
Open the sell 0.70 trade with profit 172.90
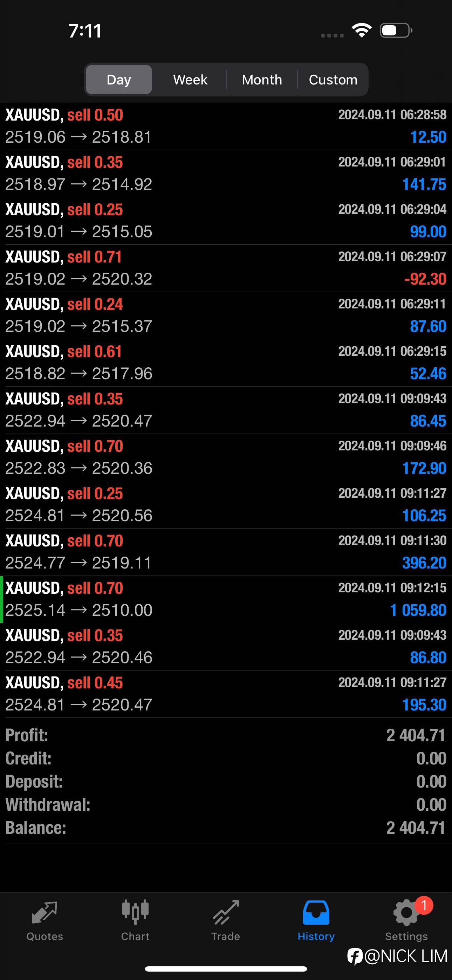click(226, 458)
